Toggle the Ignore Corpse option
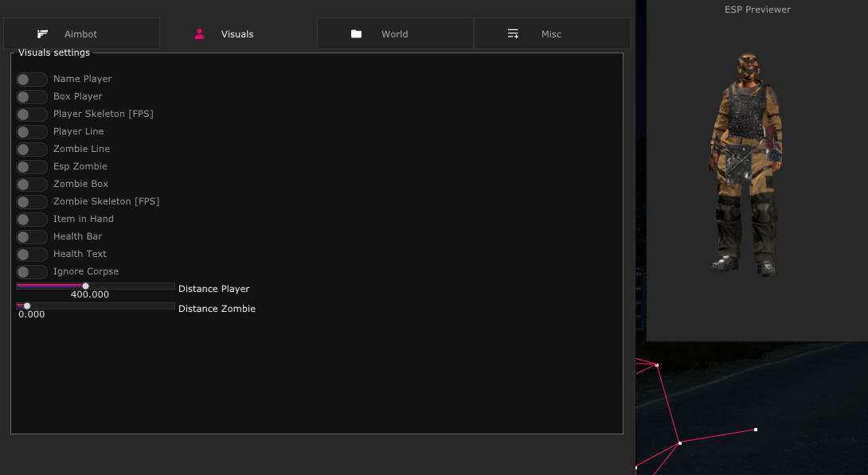The image size is (868, 475). [32, 272]
